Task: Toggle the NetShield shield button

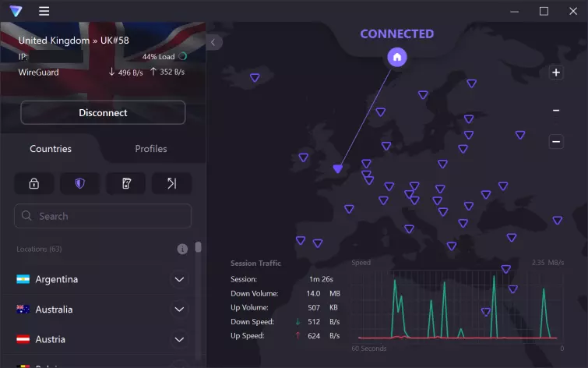Action: click(x=79, y=183)
